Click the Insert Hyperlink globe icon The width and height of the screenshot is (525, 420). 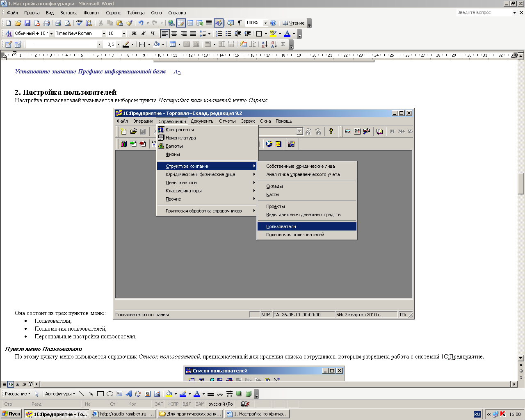[171, 23]
